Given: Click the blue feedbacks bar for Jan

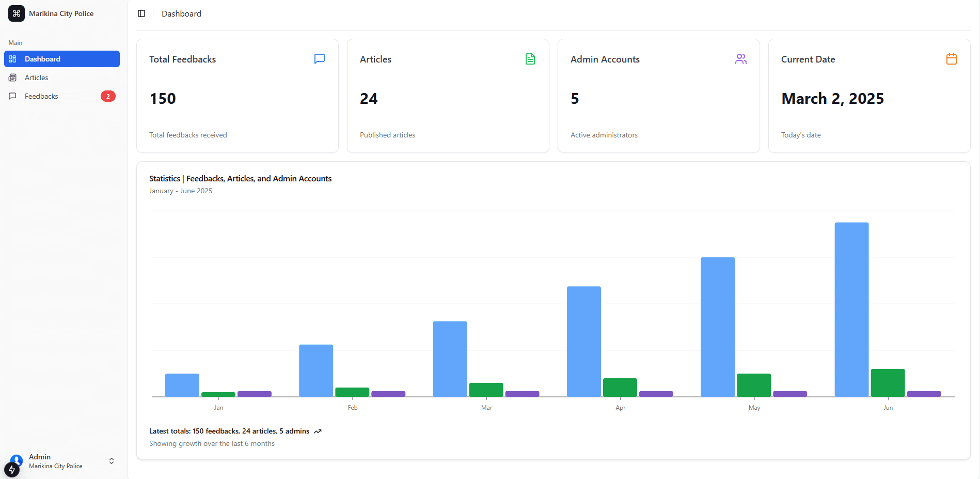Looking at the screenshot, I should [x=182, y=385].
